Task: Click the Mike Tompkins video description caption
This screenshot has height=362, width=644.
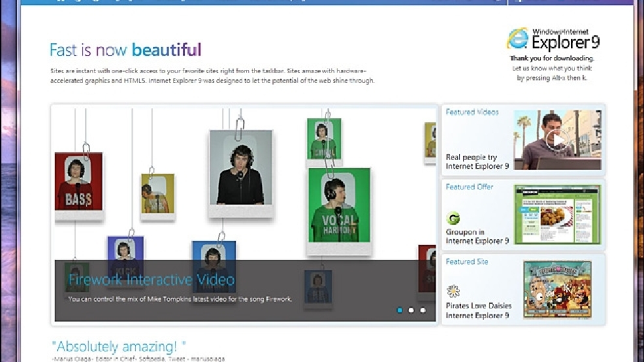Action: coord(180,299)
